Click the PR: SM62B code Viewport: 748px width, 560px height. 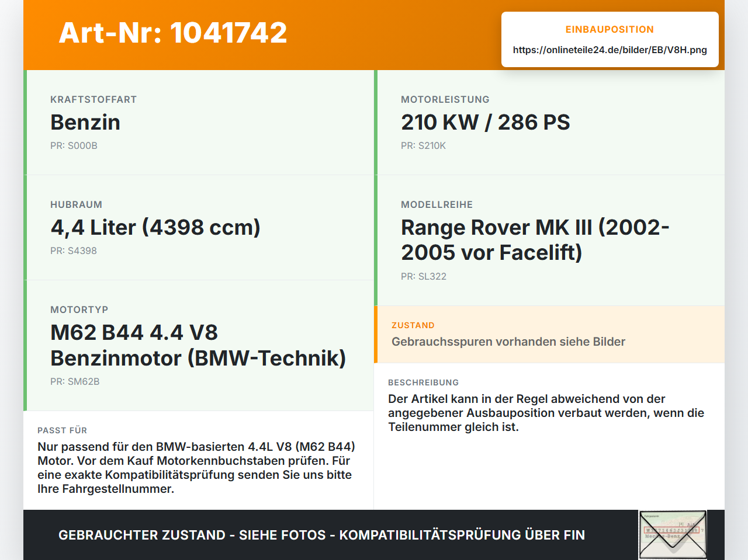click(x=75, y=381)
